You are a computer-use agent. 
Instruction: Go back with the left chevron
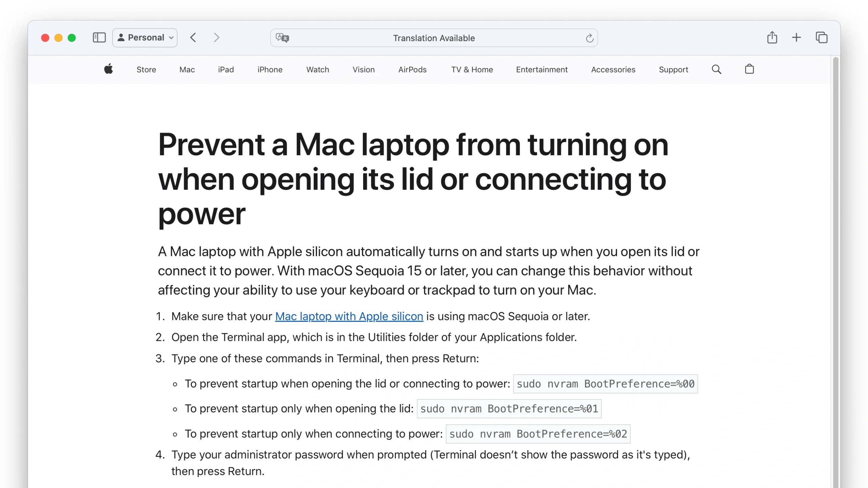pos(193,37)
